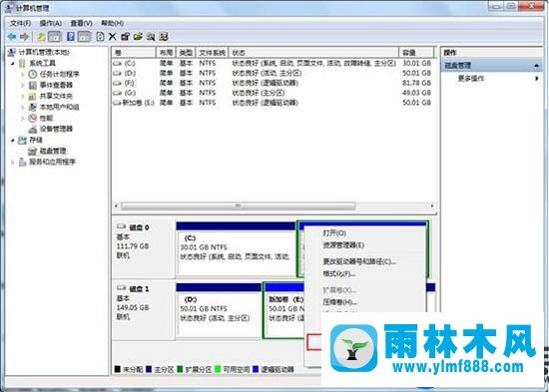This screenshot has height=392, width=549.
Task: Click the 设备管理器 tree icon
Action: [33, 129]
